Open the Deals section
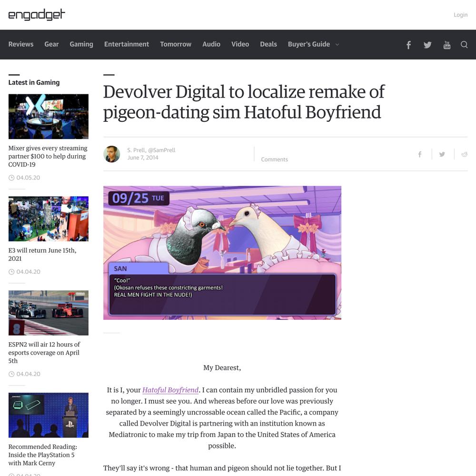The width and height of the screenshot is (476, 476). 268,44
